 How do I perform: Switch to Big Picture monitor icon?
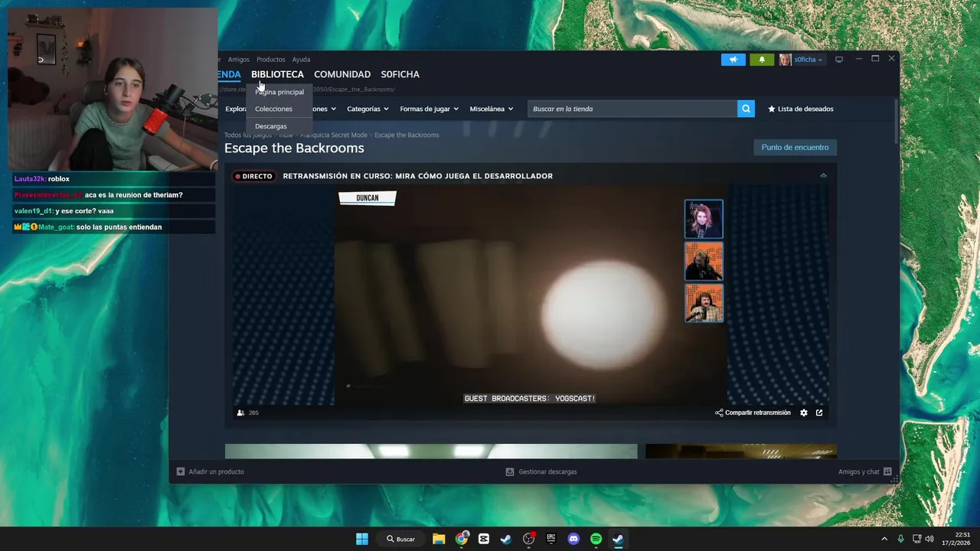pyautogui.click(x=839, y=60)
